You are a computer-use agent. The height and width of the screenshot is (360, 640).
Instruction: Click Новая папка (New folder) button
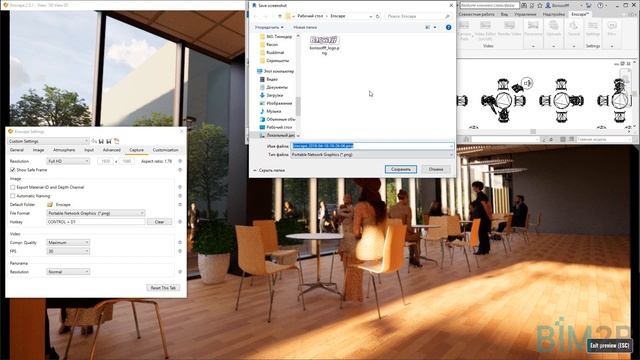(305, 27)
